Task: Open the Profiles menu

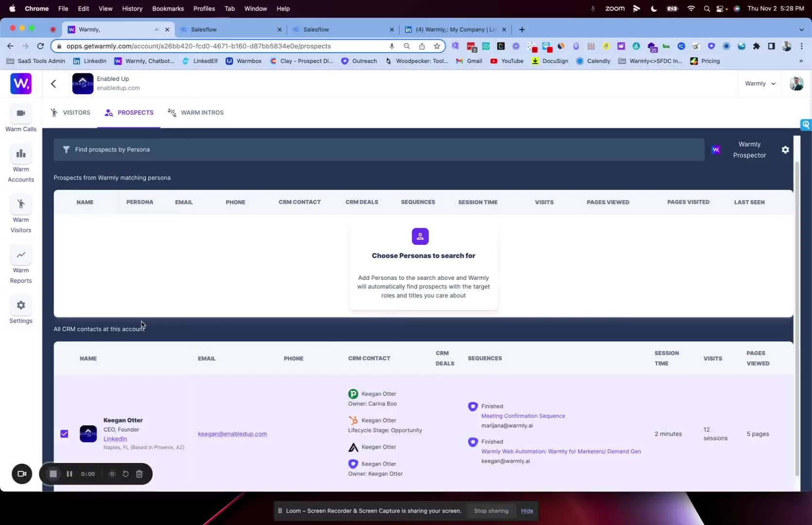Action: (204, 8)
